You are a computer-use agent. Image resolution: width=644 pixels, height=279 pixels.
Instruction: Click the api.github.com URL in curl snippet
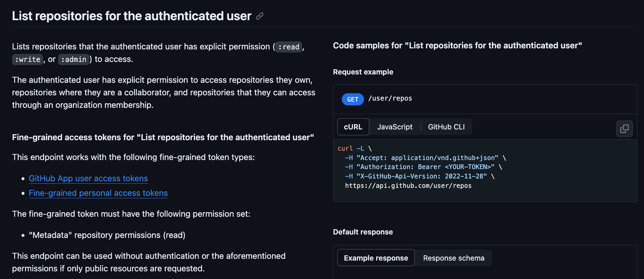(x=408, y=186)
